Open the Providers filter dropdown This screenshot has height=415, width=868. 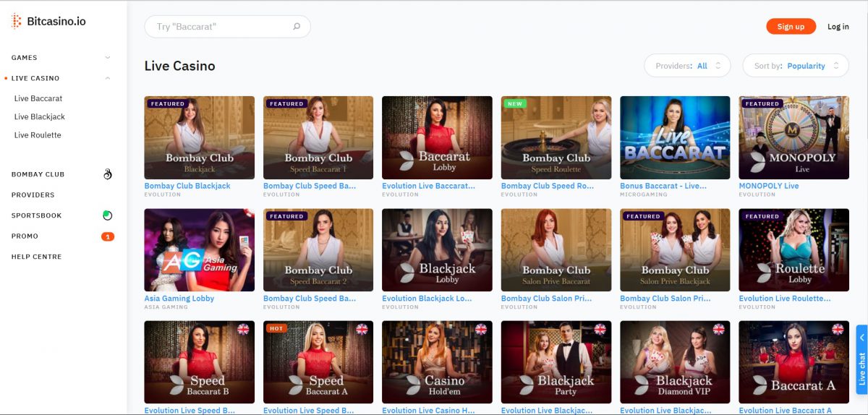coord(687,66)
